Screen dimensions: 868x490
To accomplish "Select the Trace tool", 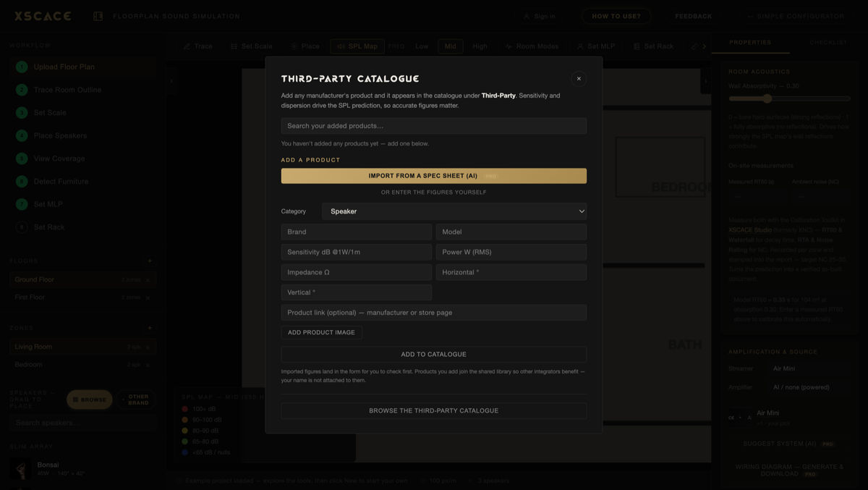I will point(197,46).
